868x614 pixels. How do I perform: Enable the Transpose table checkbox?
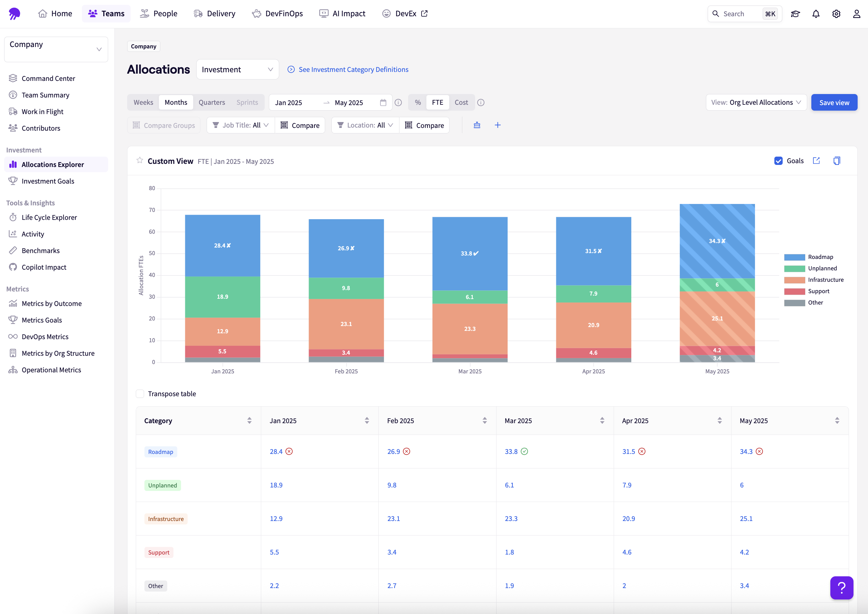140,394
